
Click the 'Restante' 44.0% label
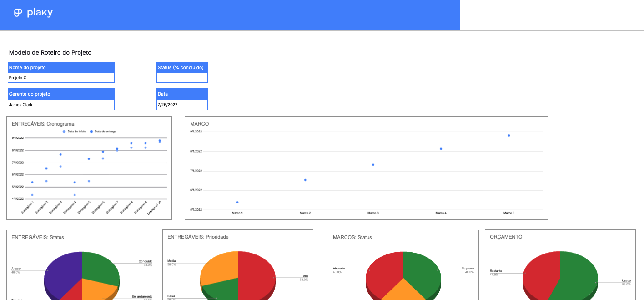pos(496,273)
